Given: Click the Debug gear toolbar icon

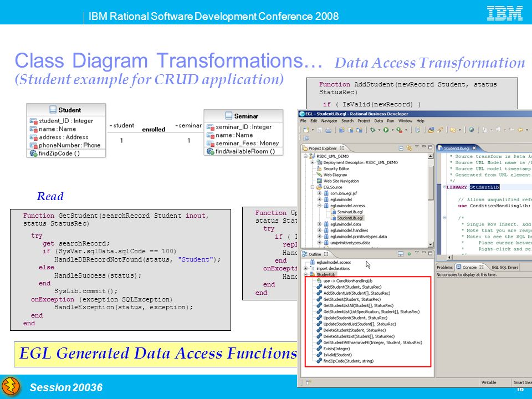Looking at the screenshot, I should tap(372, 130).
